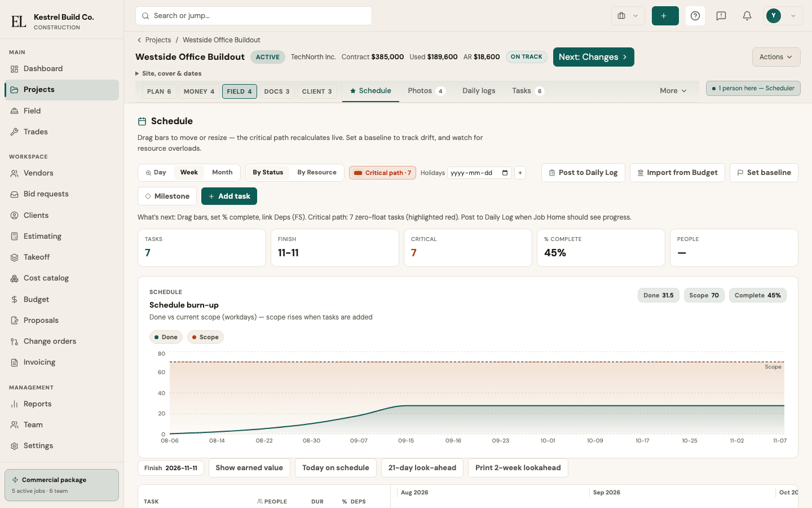Open the Tasks tab
The image size is (812, 508).
tap(528, 91)
